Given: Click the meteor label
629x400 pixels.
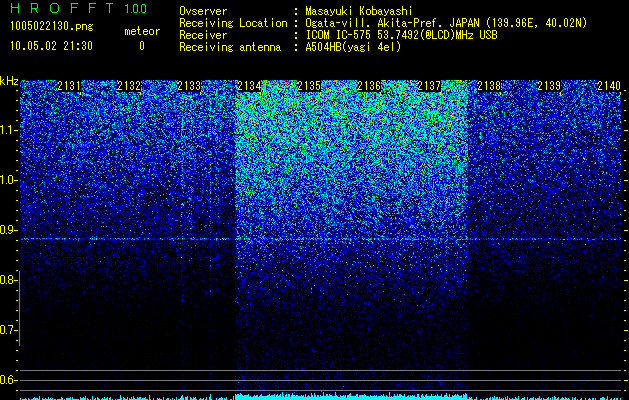Looking at the screenshot, I should 142,31.
